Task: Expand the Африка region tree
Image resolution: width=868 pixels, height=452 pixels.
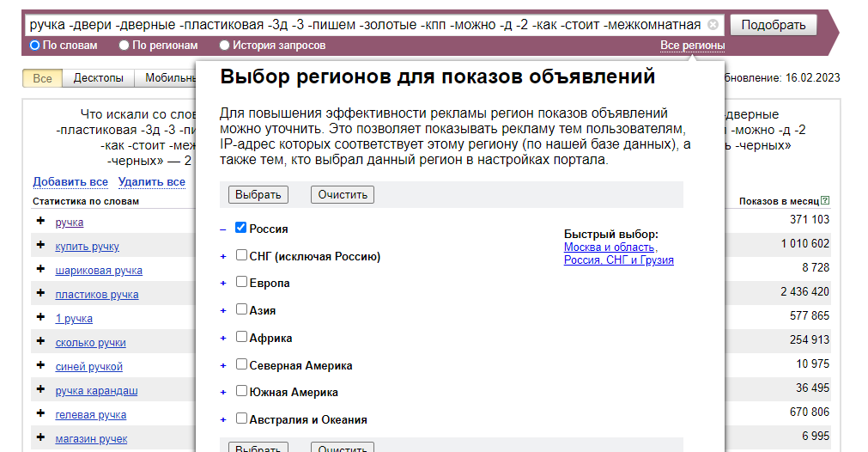Action: [x=223, y=339]
